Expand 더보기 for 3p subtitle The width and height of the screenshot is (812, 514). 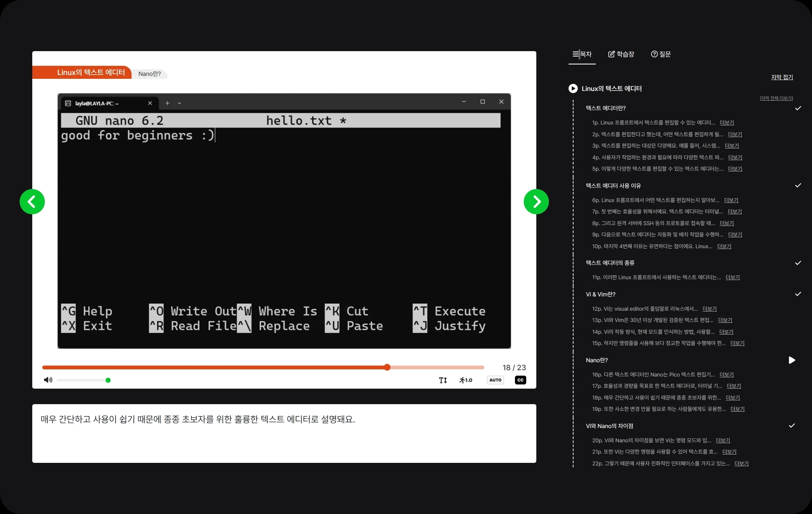pyautogui.click(x=732, y=145)
